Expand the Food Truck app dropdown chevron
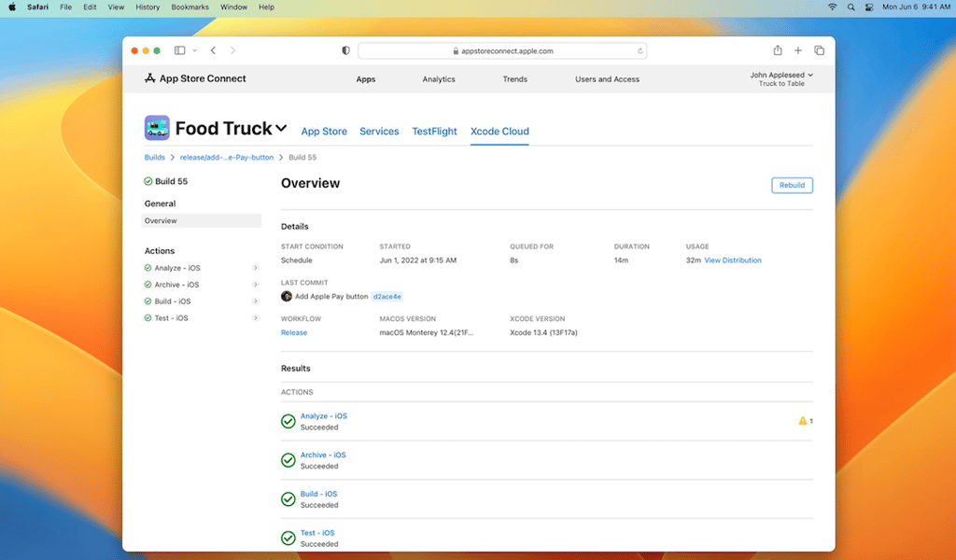This screenshot has height=560, width=956. pyautogui.click(x=281, y=129)
